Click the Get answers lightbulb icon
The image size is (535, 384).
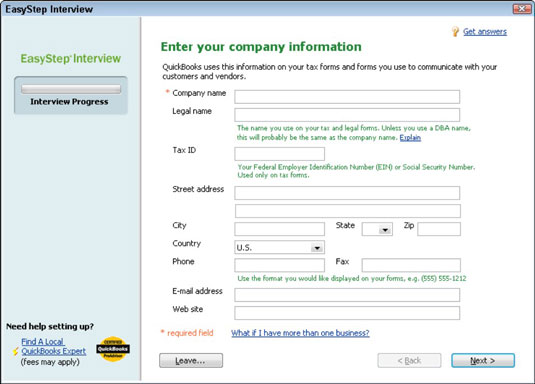[x=455, y=32]
